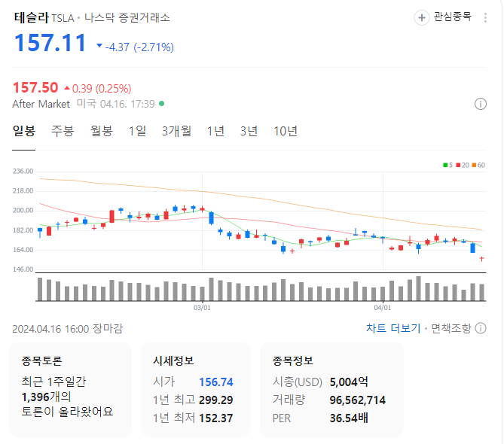
Task: Click the 04/01 date marker on chart
Action: (x=383, y=308)
